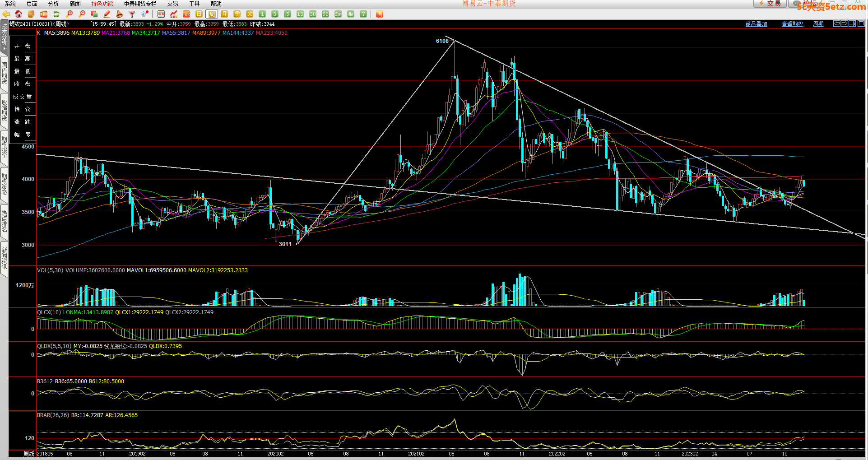Click the refresh arrows icon
868x460 pixels.
point(56,14)
